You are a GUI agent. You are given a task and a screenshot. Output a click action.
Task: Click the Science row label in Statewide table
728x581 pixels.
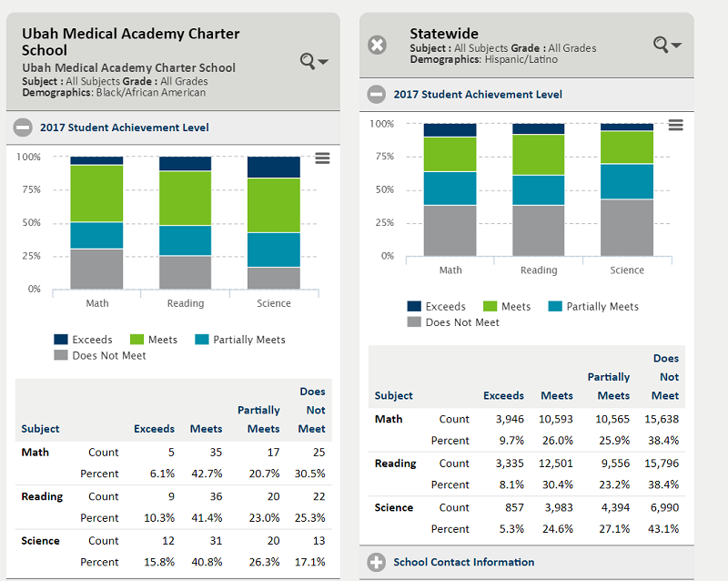(x=394, y=507)
